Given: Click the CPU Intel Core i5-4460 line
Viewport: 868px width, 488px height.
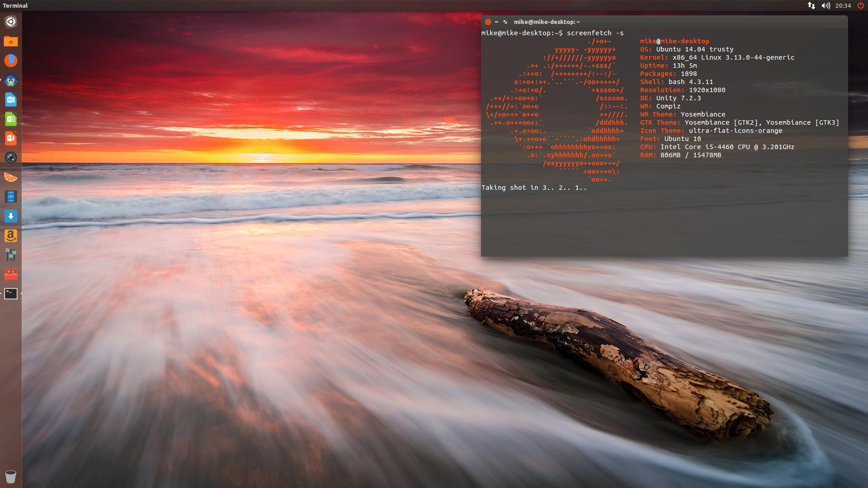Looking at the screenshot, I should 717,147.
